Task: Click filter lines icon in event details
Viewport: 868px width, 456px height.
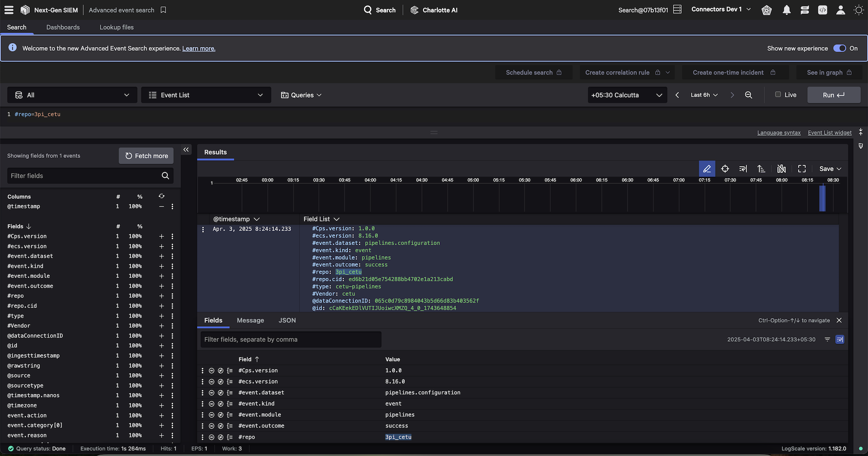Action: pyautogui.click(x=827, y=339)
